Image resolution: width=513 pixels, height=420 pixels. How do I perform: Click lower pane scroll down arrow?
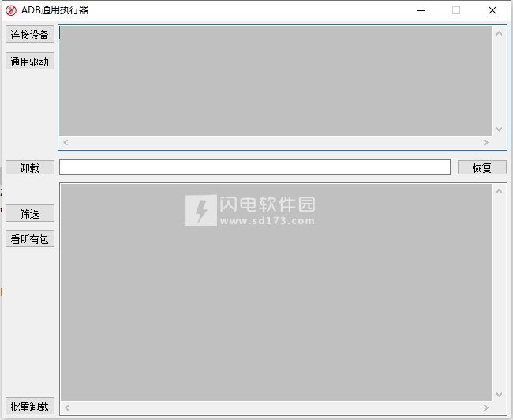pyautogui.click(x=499, y=395)
